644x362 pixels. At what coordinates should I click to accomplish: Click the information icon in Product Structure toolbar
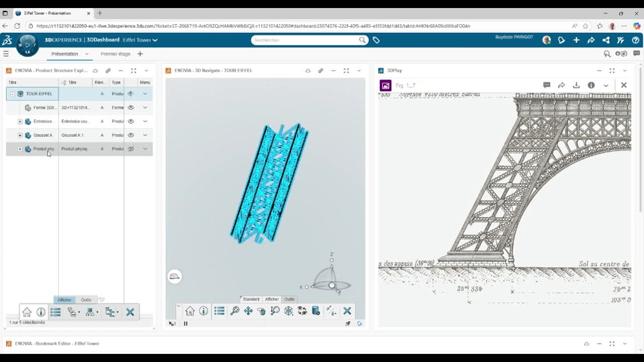coord(41,312)
